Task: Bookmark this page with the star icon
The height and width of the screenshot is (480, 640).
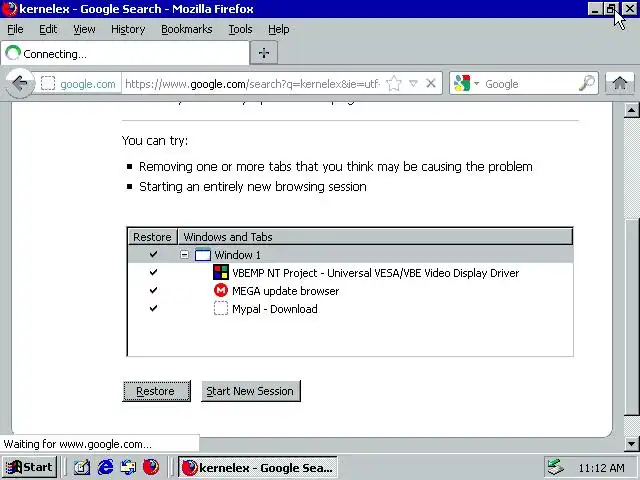Action: click(394, 83)
